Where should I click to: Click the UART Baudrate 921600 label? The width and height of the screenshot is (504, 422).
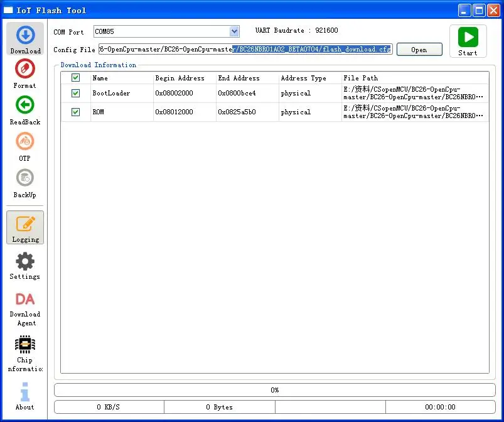coord(297,30)
